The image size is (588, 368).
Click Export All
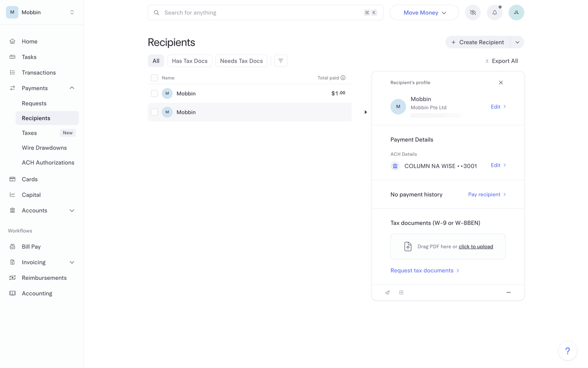501,61
